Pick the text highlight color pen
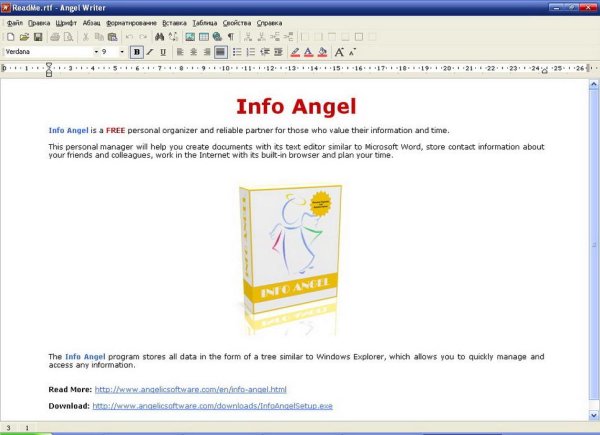 [x=295, y=52]
